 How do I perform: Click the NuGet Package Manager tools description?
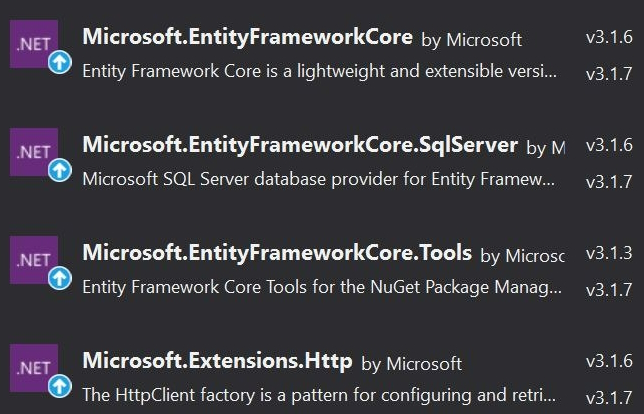(319, 288)
